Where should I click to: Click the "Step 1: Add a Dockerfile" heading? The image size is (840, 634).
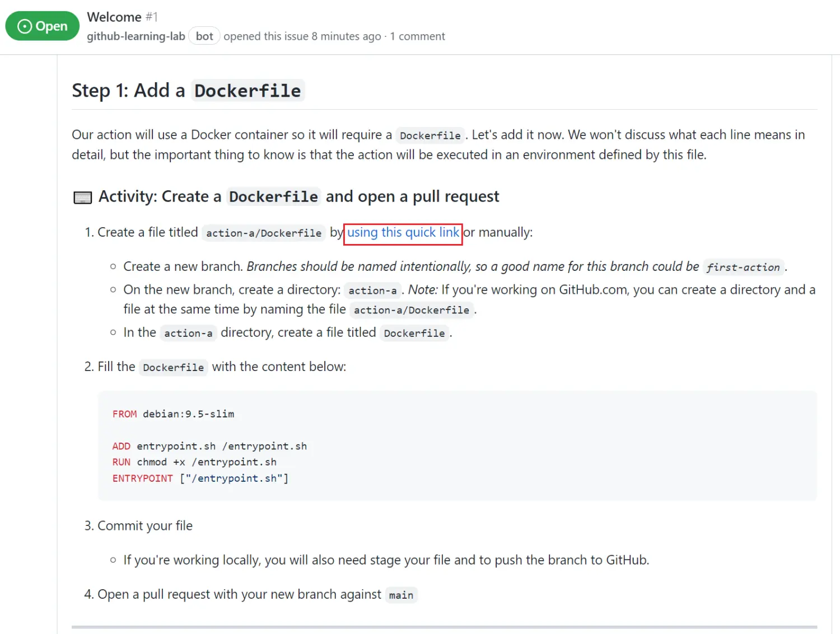click(x=187, y=91)
